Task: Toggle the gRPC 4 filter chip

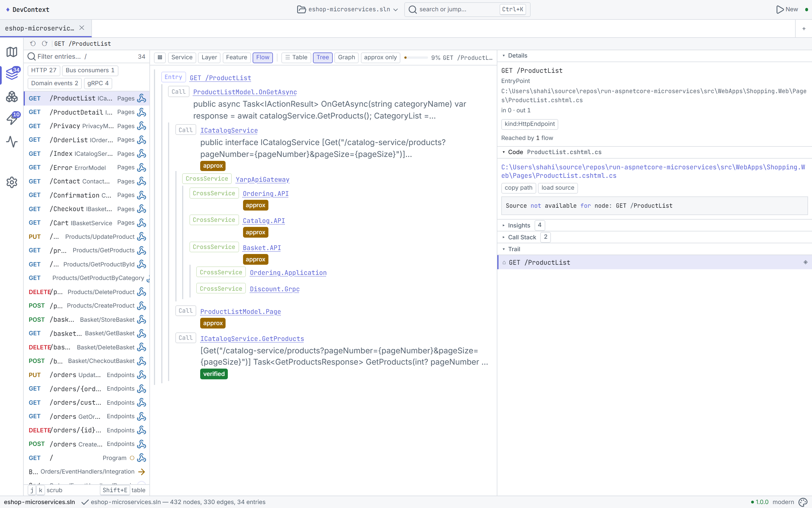Action: pos(98,83)
